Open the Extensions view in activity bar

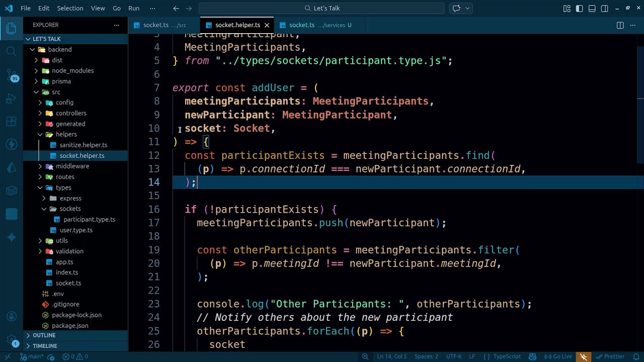11,121
